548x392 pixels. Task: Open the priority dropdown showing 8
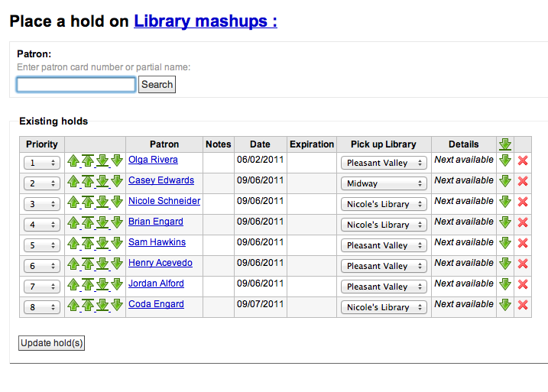42,307
